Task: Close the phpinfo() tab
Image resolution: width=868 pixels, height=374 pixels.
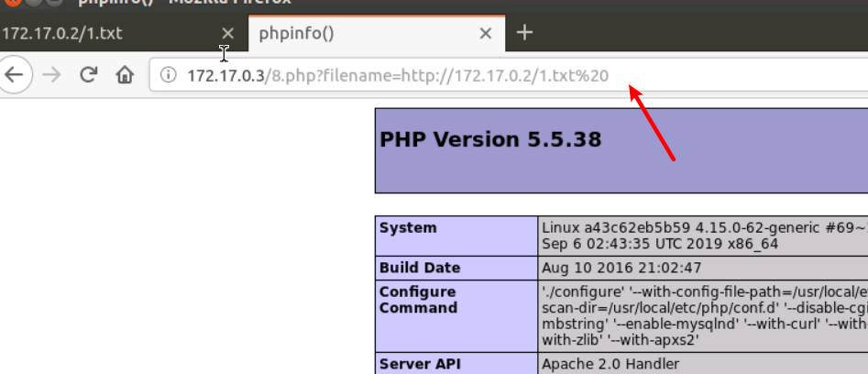Action: pos(485,34)
